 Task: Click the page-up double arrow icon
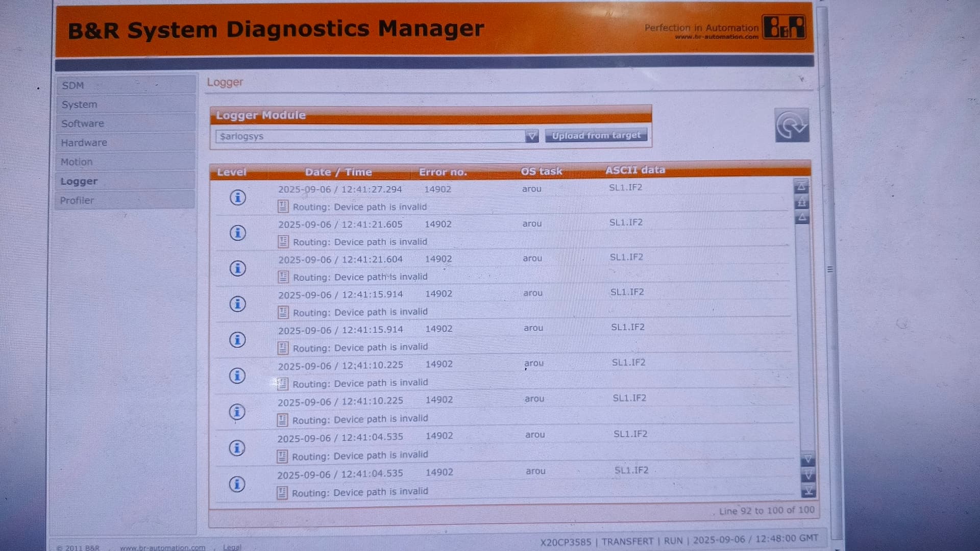click(x=802, y=202)
